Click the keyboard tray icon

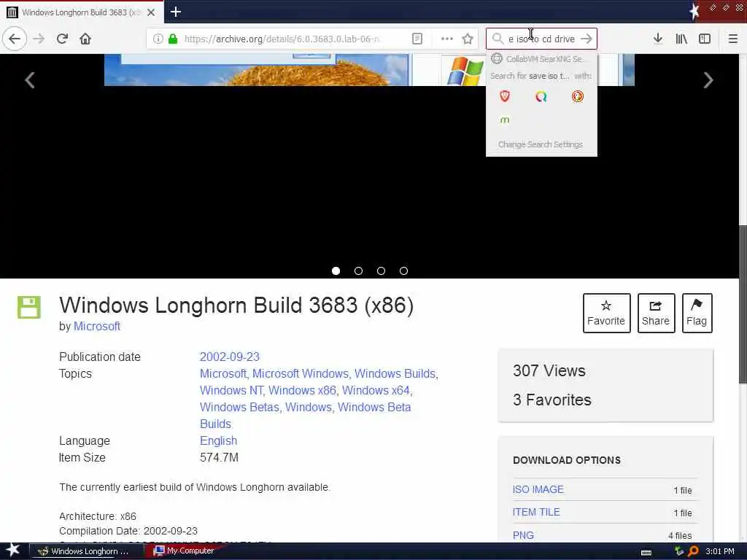click(646, 552)
